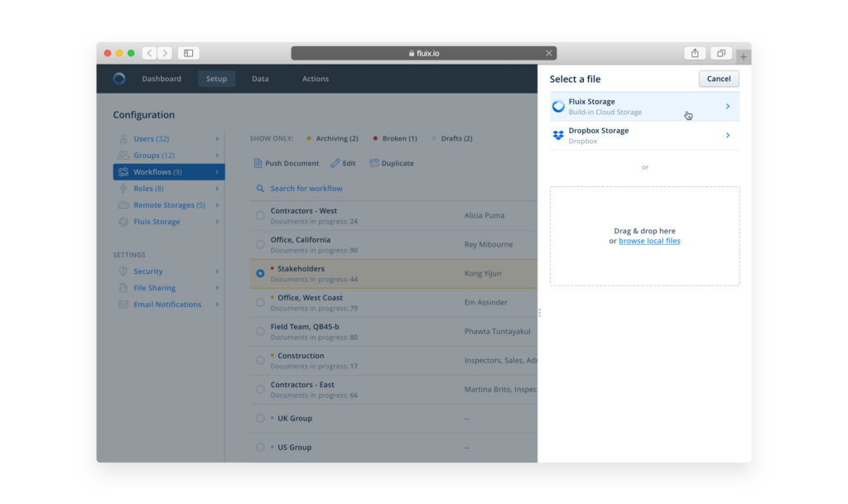The image size is (848, 504).
Task: Switch to the Dashboard tab
Action: (x=161, y=79)
